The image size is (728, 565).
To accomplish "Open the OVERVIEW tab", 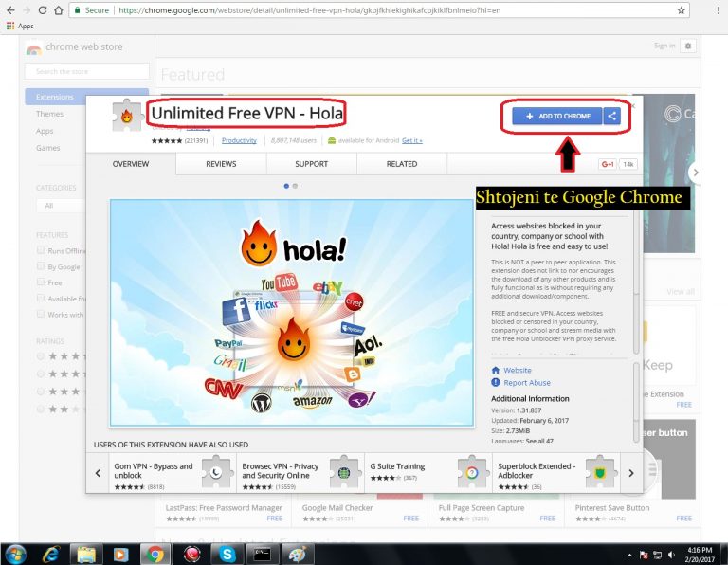I will tap(131, 164).
